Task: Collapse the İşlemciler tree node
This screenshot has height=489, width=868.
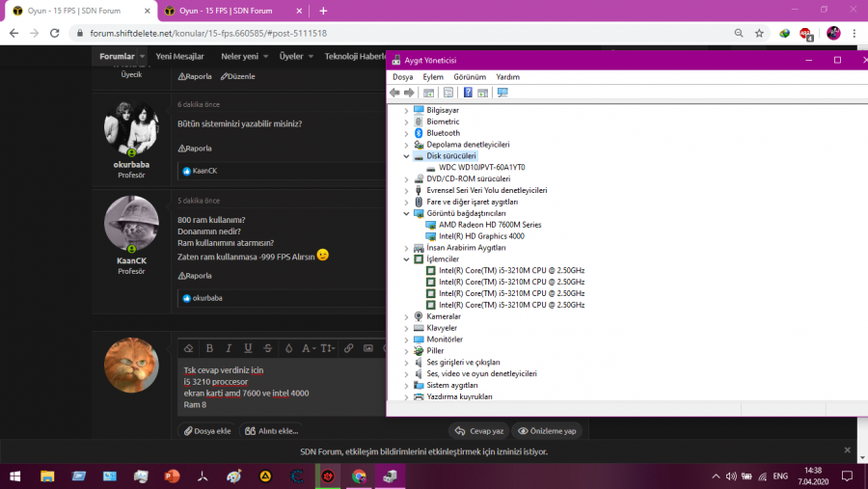Action: [406, 259]
